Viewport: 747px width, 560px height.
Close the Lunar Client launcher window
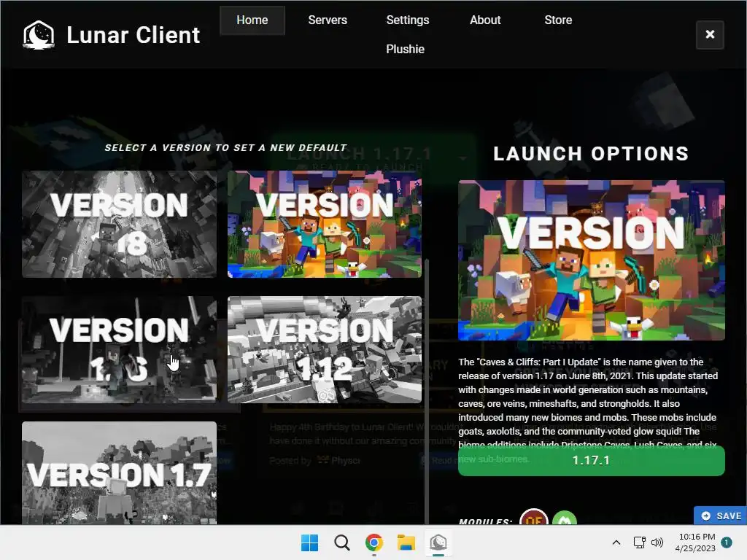pos(710,34)
